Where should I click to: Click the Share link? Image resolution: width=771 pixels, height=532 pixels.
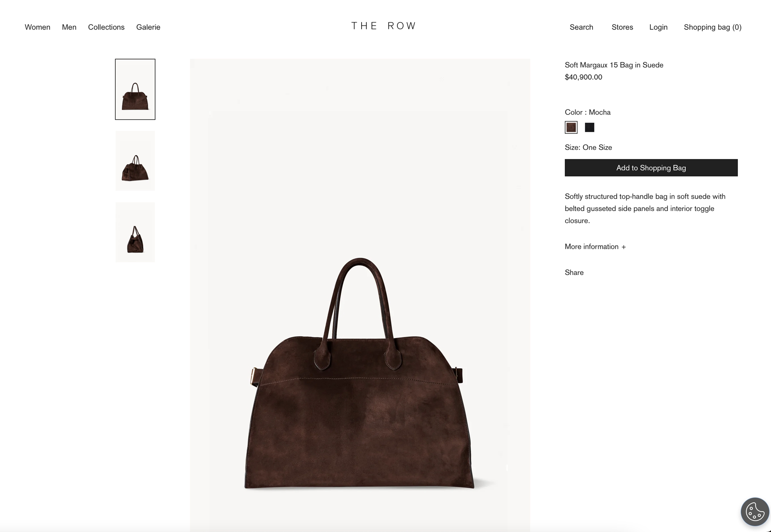574,272
